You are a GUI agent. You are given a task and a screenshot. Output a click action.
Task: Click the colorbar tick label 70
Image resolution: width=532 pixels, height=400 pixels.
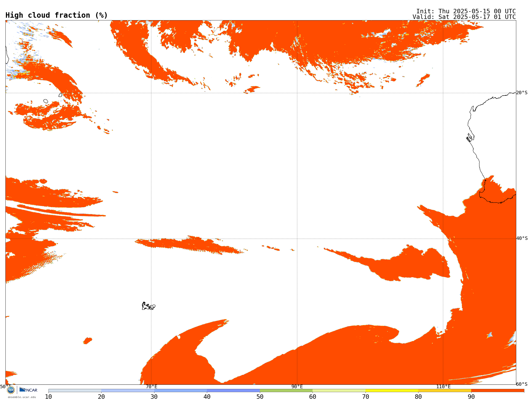click(366, 397)
